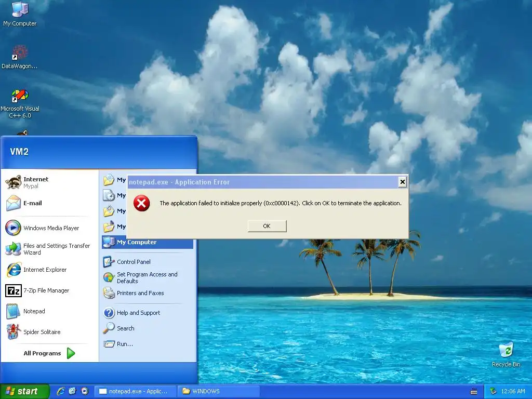Image resolution: width=532 pixels, height=399 pixels.
Task: Open My Computer desktop icon
Action: pyautogui.click(x=20, y=14)
